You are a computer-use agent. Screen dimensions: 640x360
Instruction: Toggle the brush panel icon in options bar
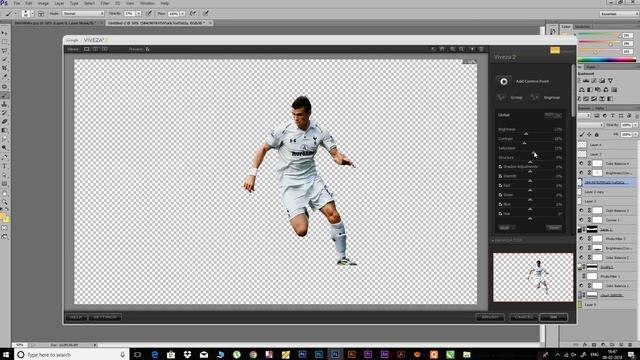click(x=41, y=13)
